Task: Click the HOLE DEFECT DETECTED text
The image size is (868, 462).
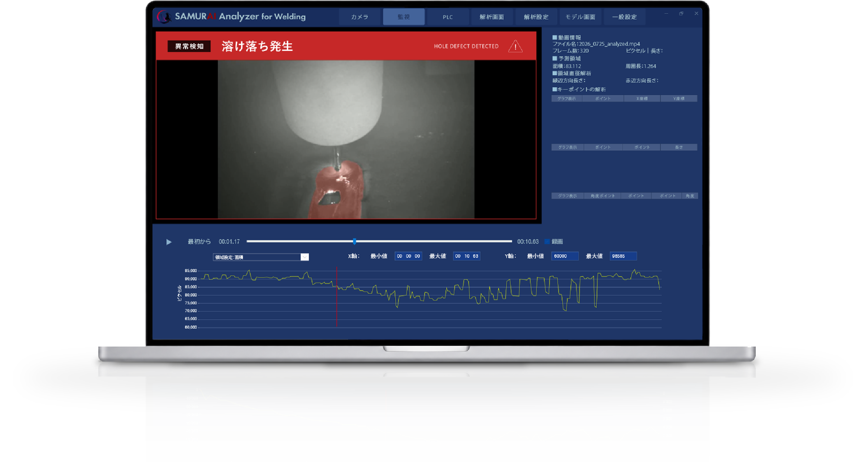Action: pos(466,46)
